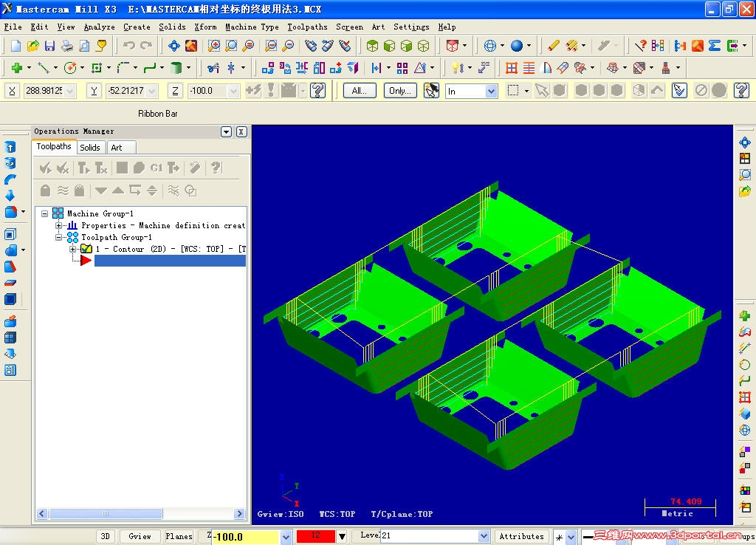
Task: Open the File menu
Action: [13, 27]
